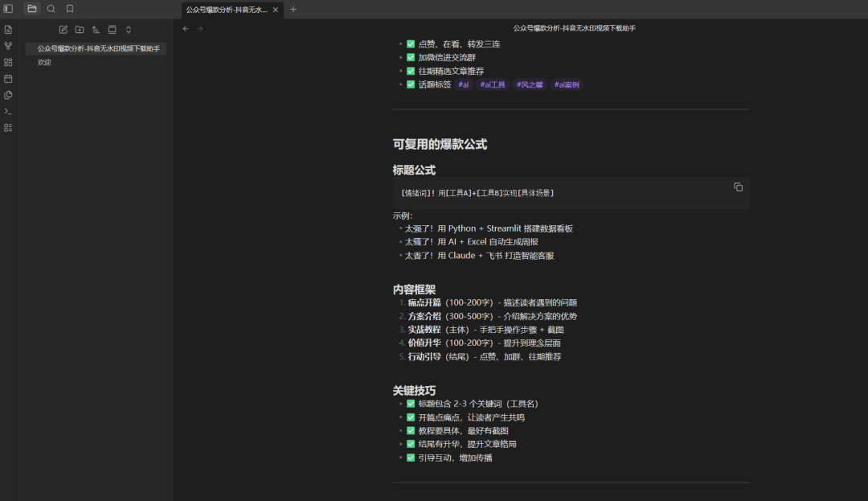Toggle the left sidebar collapse icon
This screenshot has height=501, width=868.
click(x=8, y=9)
